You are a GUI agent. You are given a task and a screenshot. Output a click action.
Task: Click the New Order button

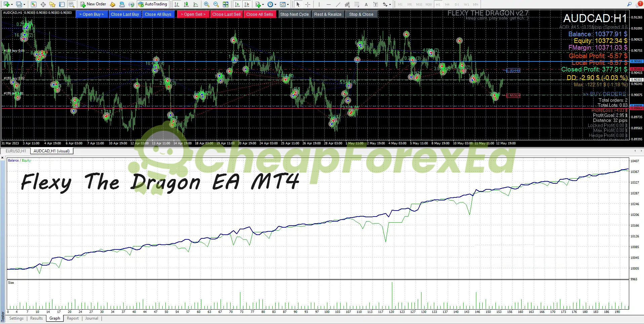[x=93, y=4]
